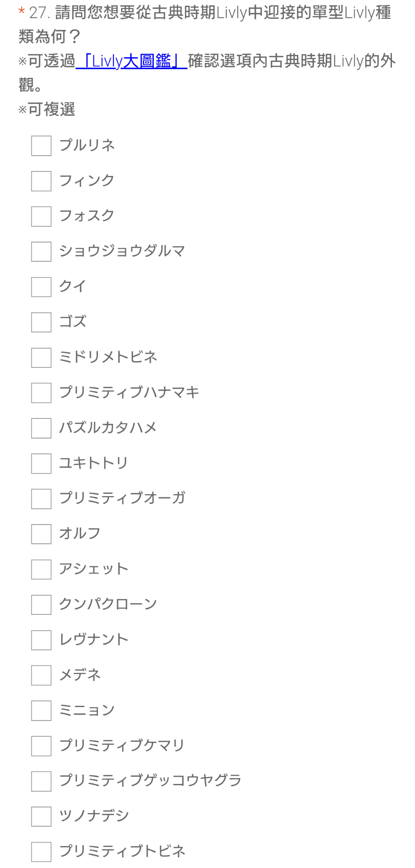Viewport: 415px width, 868px height.
Task: Check the プルリネ checkbox
Action: click(41, 146)
